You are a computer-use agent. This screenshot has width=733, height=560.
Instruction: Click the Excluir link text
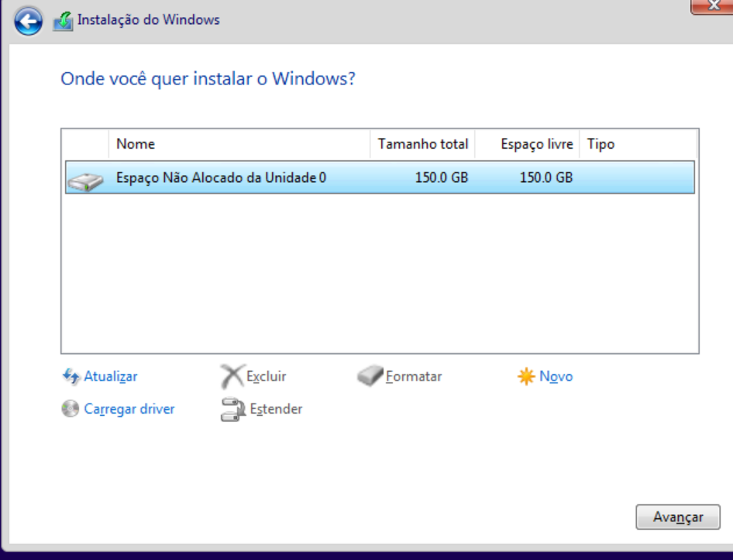(x=266, y=376)
